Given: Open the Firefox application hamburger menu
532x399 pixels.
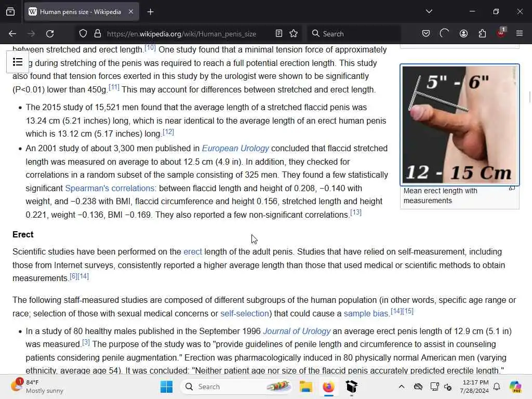Looking at the screenshot, I should click(x=520, y=33).
